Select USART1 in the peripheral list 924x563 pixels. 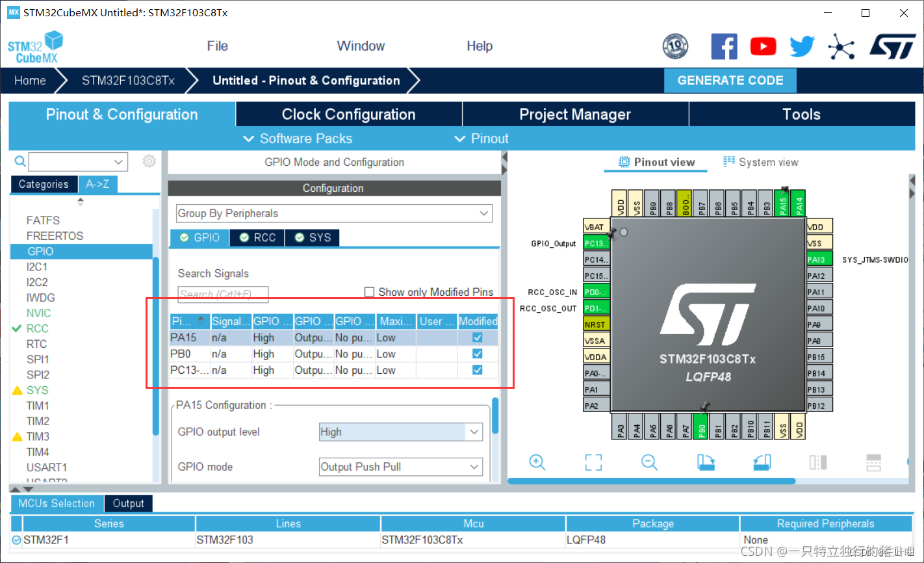47,467
